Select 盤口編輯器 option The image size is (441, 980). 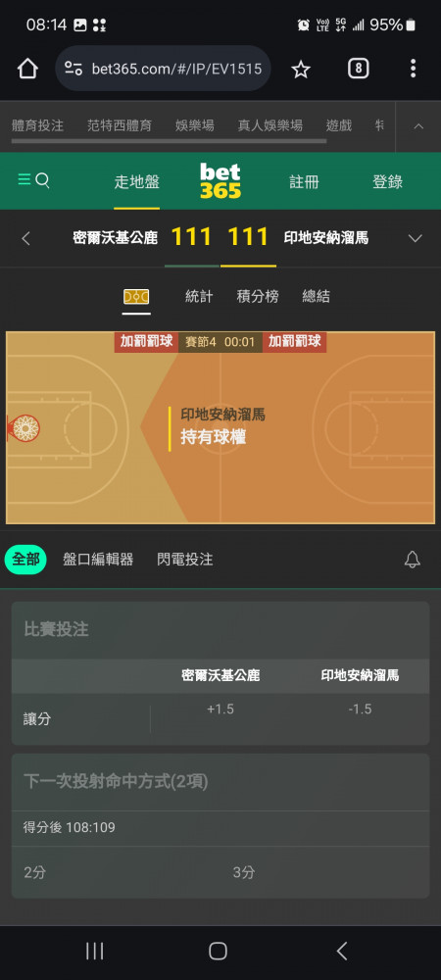pyautogui.click(x=98, y=560)
